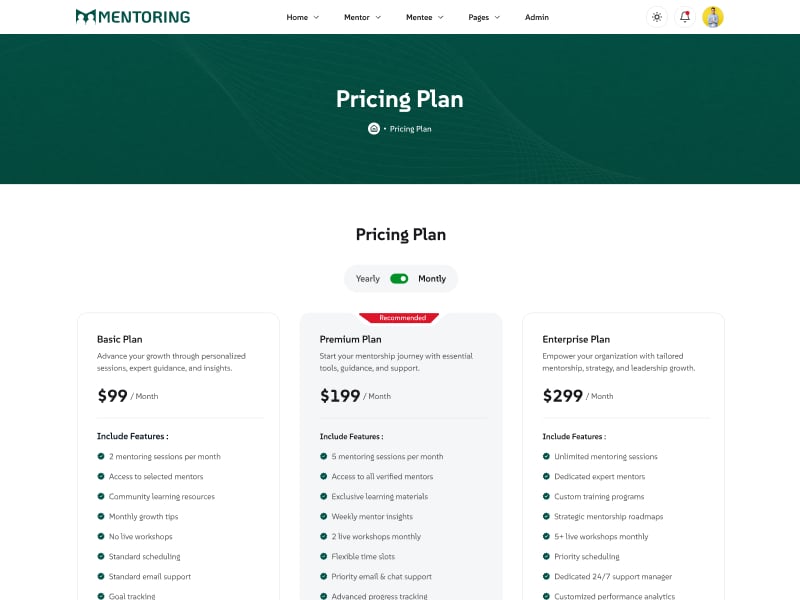Select the Montly billing label

(x=432, y=279)
